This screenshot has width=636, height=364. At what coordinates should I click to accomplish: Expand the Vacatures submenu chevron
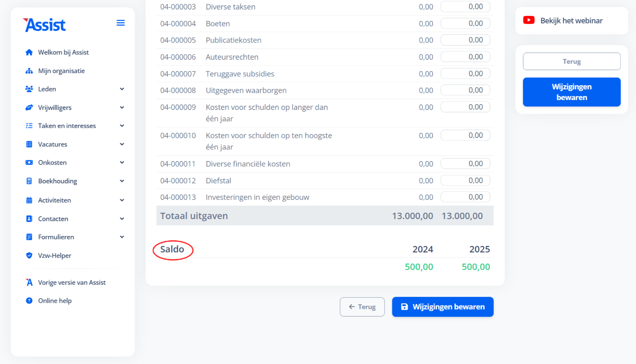[122, 144]
